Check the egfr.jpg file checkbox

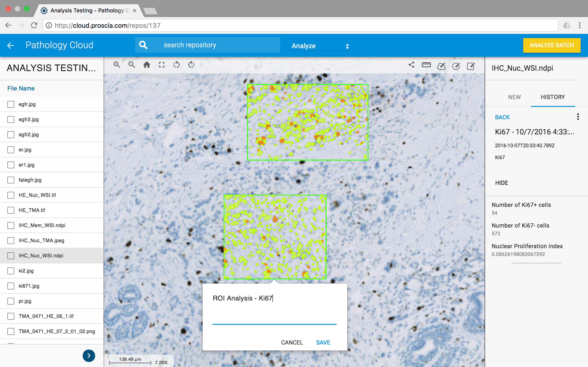pyautogui.click(x=11, y=104)
